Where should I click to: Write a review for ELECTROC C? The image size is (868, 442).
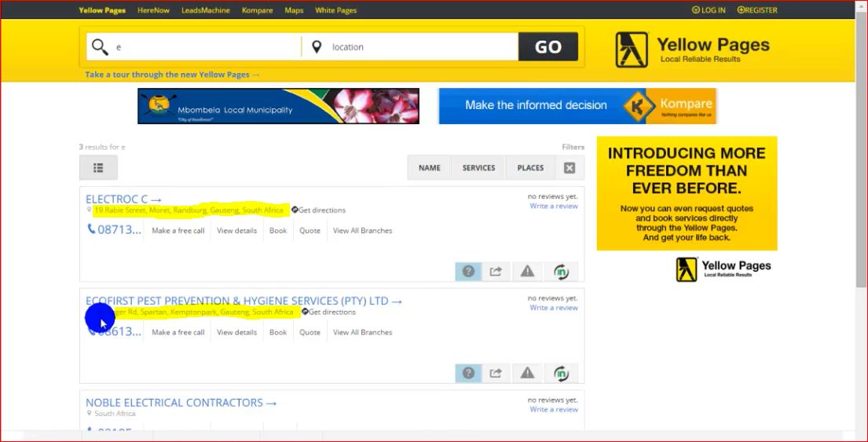[x=554, y=206]
